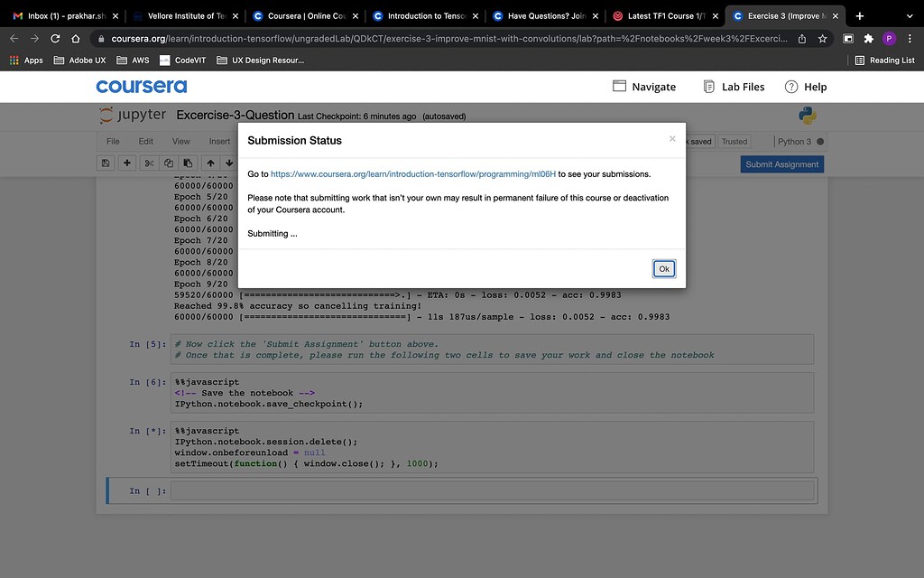Dismiss the Submission Status dialog with Ok
Image resolution: width=924 pixels, height=578 pixels.
[x=663, y=268]
